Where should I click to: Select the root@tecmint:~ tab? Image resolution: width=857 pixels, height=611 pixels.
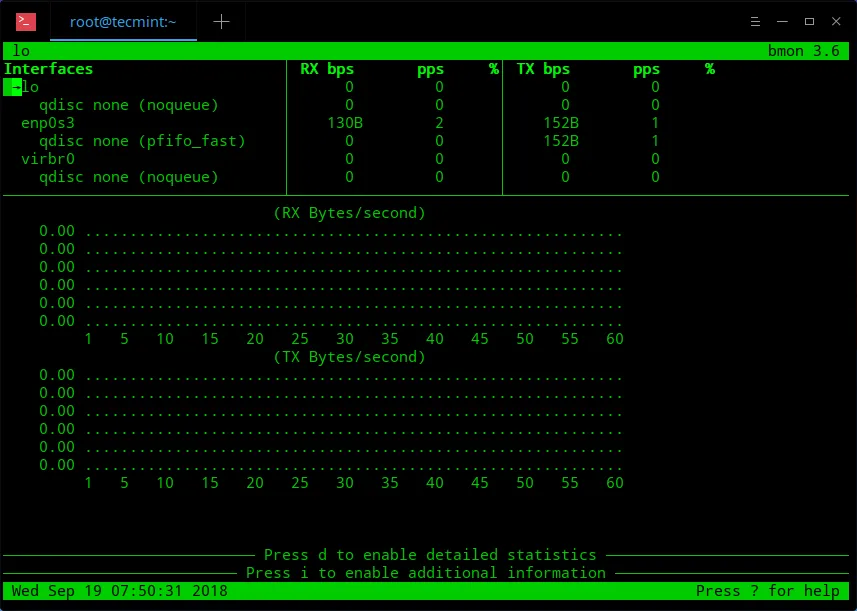point(122,21)
